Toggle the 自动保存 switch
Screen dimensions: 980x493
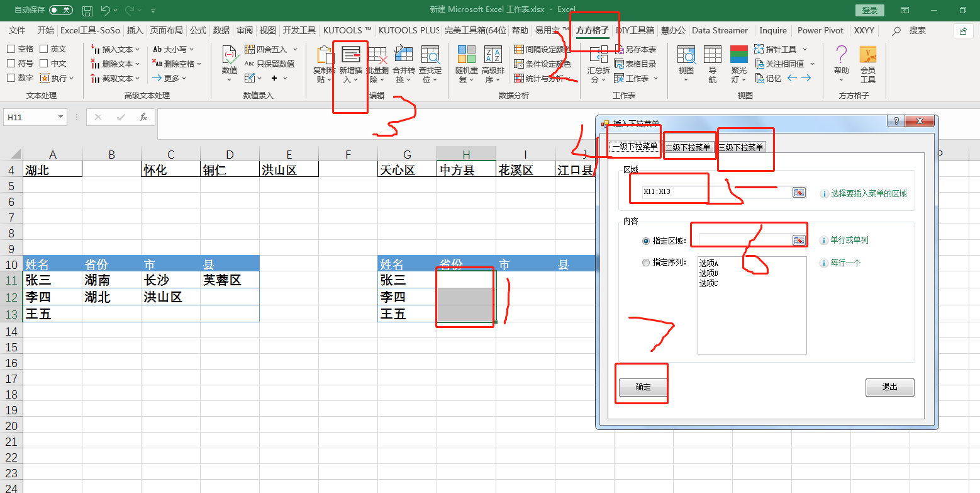(x=61, y=10)
